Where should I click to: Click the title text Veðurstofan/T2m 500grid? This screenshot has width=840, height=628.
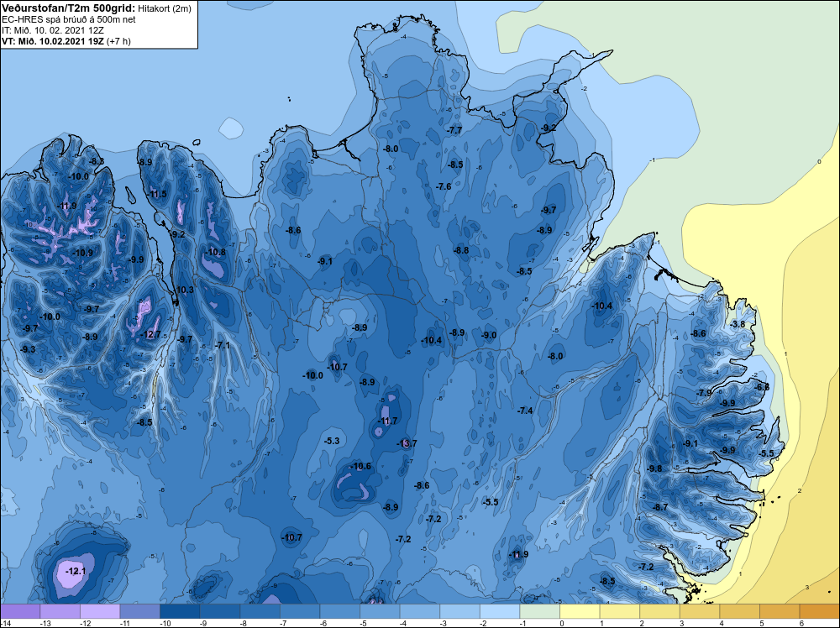click(68, 8)
